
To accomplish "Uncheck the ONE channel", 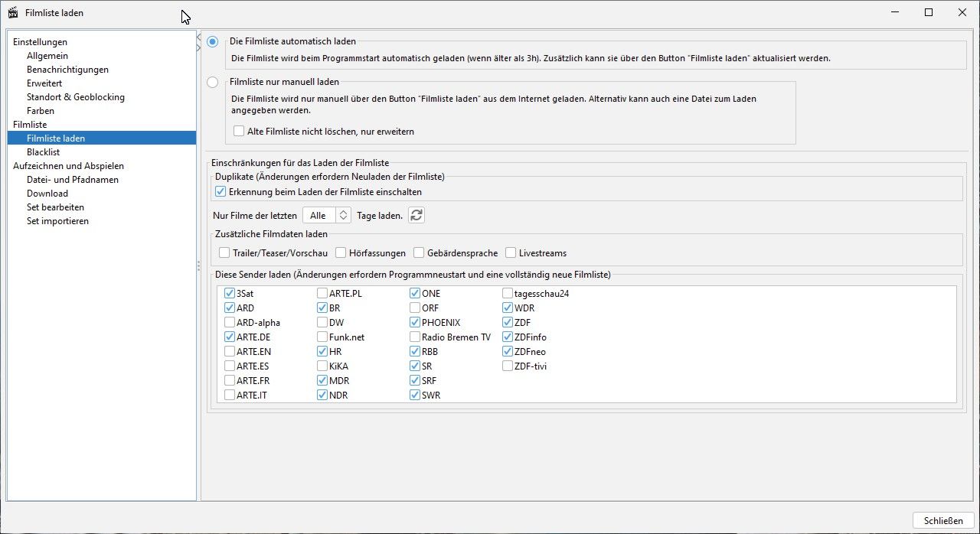I will (x=415, y=293).
